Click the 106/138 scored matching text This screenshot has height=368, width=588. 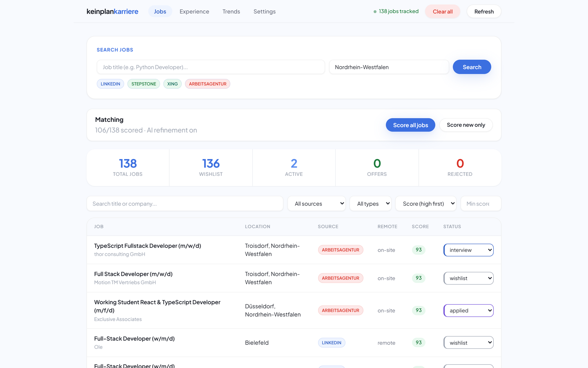click(146, 130)
